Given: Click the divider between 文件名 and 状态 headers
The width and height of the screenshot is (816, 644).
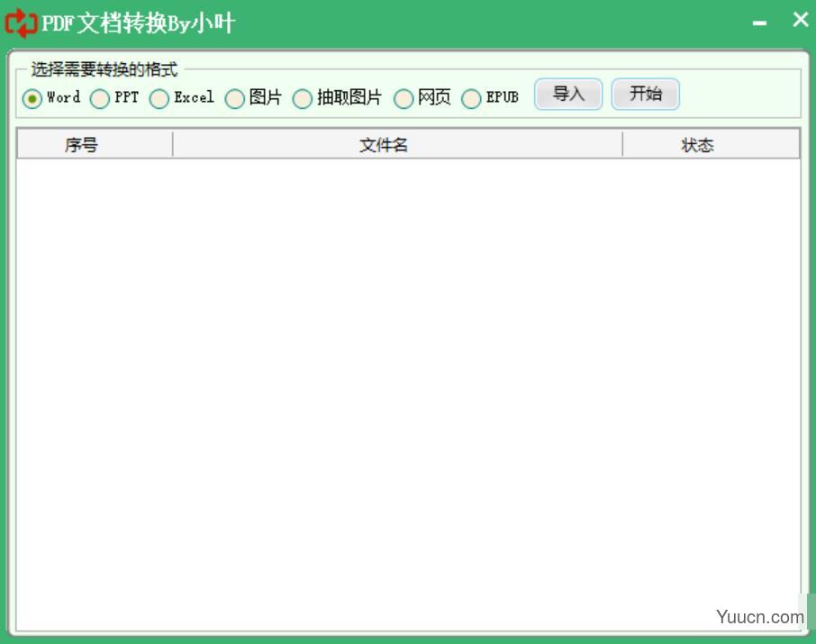Looking at the screenshot, I should pyautogui.click(x=622, y=145).
